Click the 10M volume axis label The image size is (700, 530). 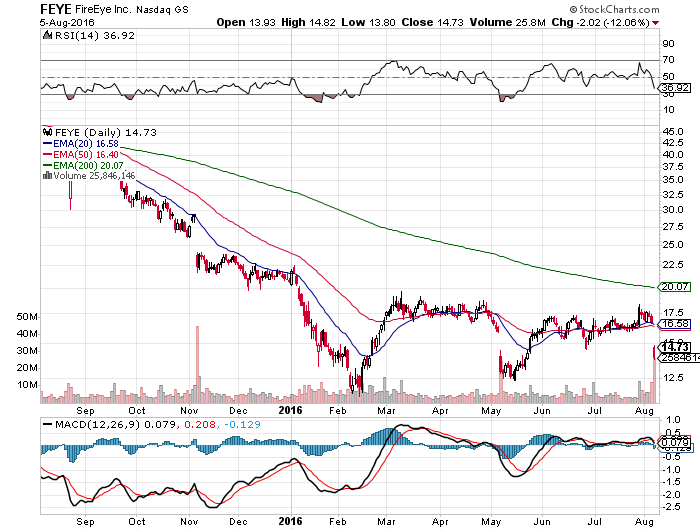[27, 385]
